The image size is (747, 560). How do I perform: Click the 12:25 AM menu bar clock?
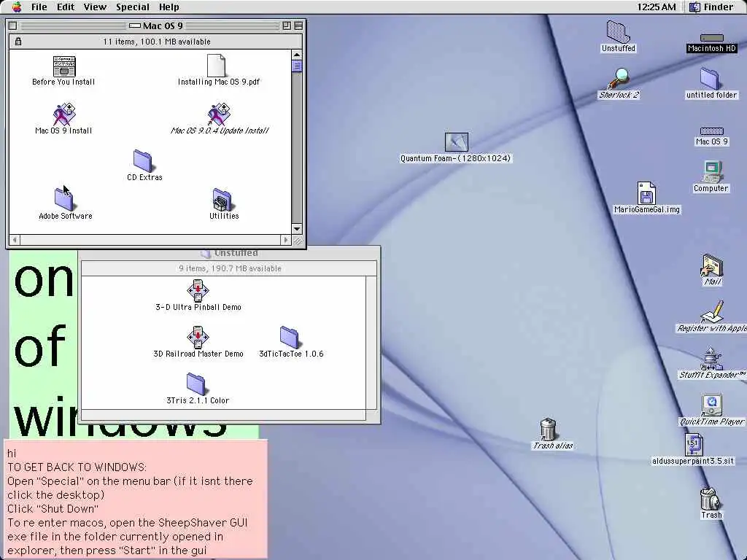click(656, 7)
